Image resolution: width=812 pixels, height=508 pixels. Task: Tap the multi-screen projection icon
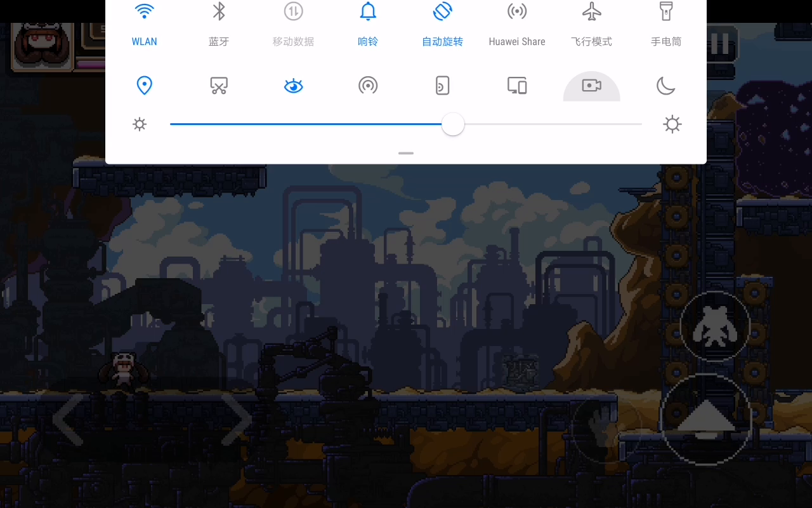coord(517,86)
